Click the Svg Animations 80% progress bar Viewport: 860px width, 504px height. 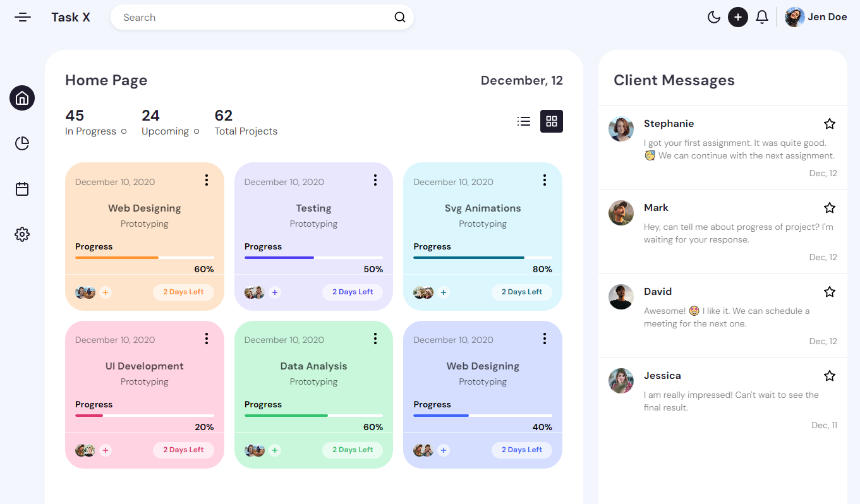point(483,258)
